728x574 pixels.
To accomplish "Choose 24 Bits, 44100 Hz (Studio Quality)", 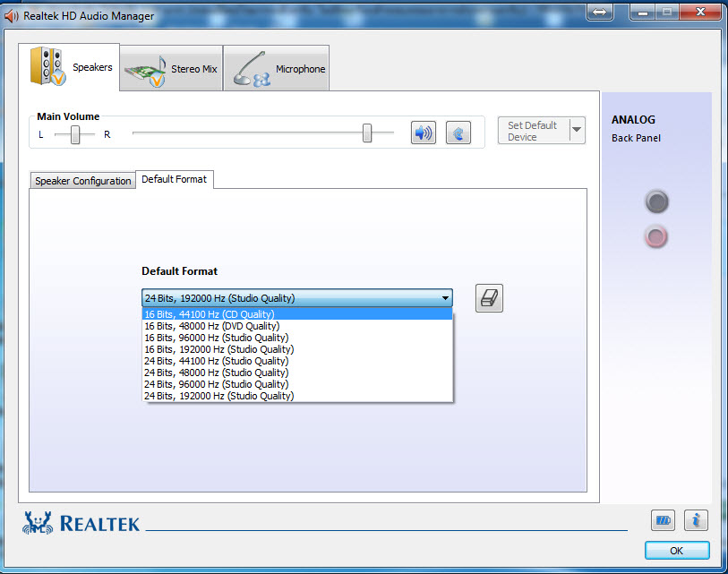I will pos(297,361).
